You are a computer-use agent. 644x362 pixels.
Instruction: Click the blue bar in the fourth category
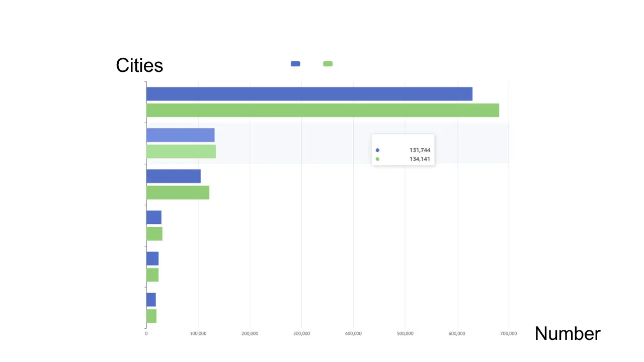153,218
